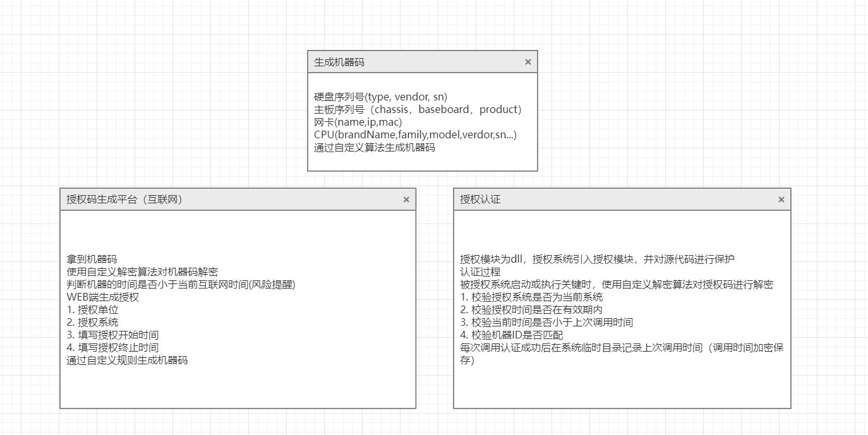
Task: Click the CPU(brandName,family...) text line
Action: 415,135
